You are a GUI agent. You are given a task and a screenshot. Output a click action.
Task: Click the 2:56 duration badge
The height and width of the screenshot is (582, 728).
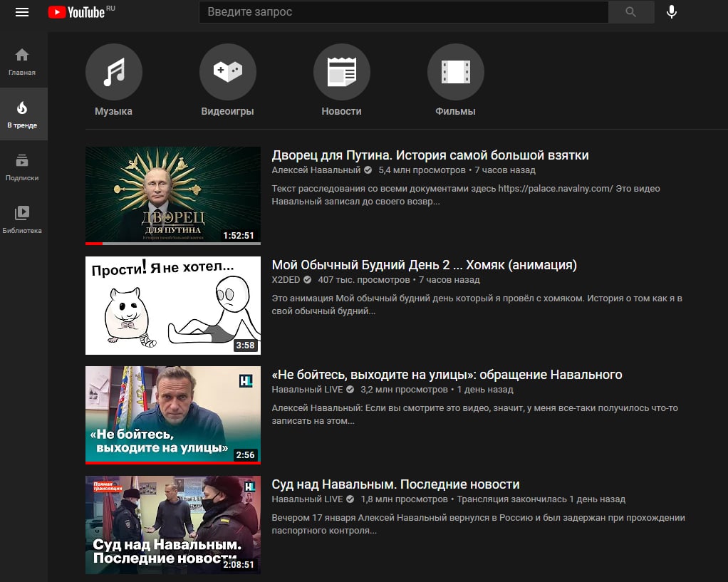coord(245,454)
